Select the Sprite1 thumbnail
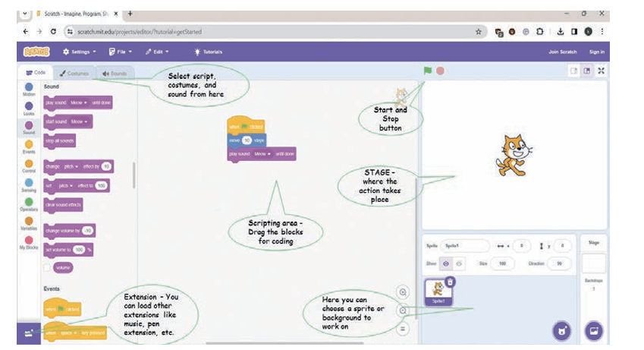This screenshot has height=350, width=644. coord(438,292)
